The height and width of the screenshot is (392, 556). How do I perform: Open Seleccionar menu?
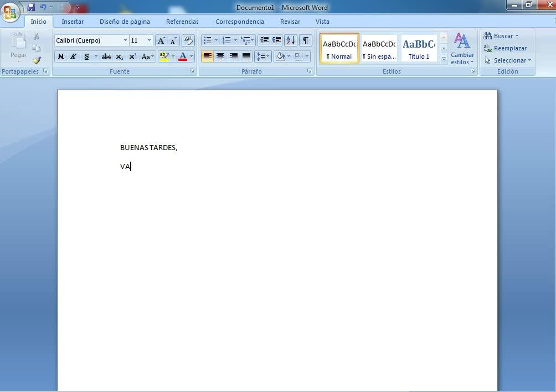click(x=508, y=60)
